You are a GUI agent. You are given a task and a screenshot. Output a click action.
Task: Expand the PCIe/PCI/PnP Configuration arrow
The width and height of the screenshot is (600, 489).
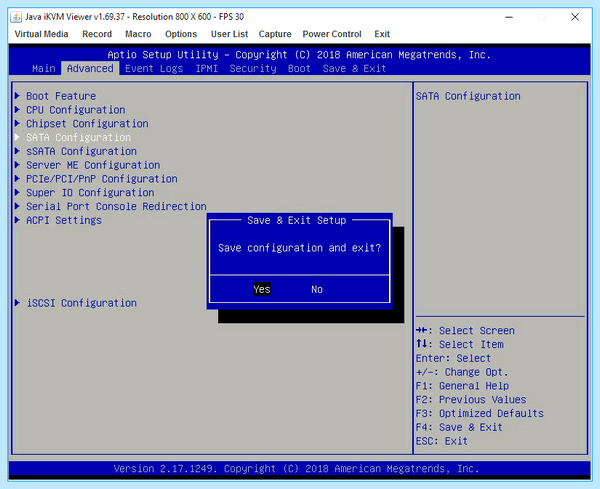(17, 178)
